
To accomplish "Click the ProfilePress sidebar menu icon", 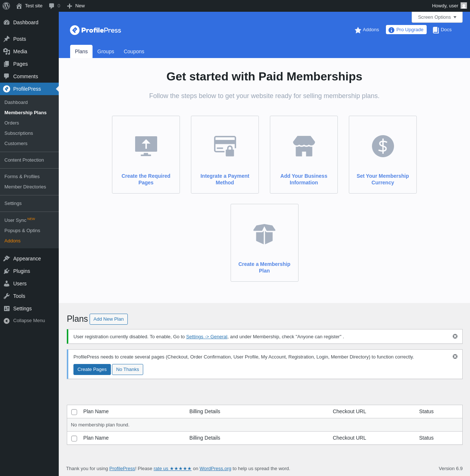I will [7, 89].
